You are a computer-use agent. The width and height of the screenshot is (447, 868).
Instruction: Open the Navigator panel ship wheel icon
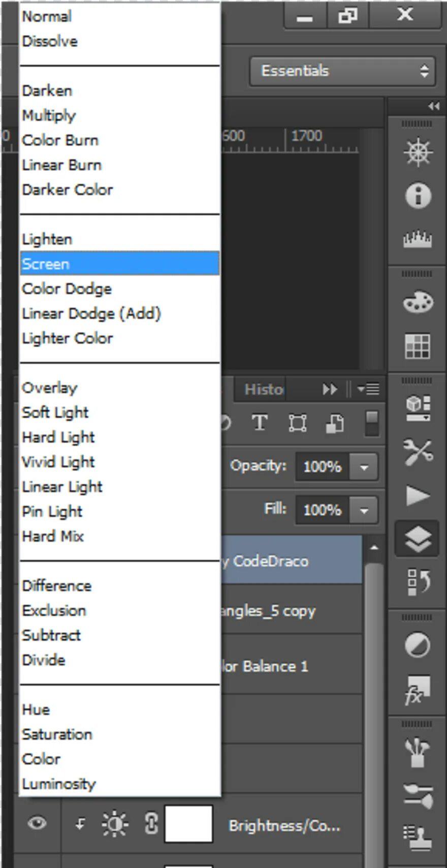418,151
